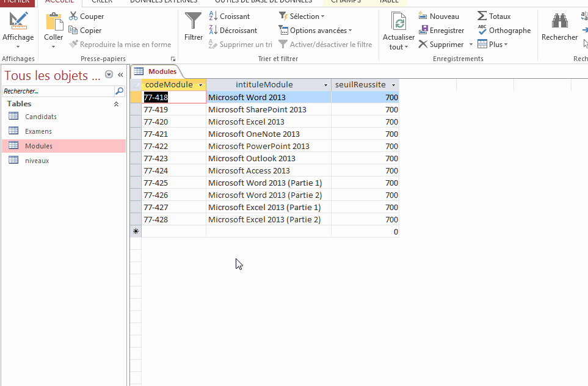Click Microsoft Excel 2013 cell
588x386 pixels.
pyautogui.click(x=269, y=122)
